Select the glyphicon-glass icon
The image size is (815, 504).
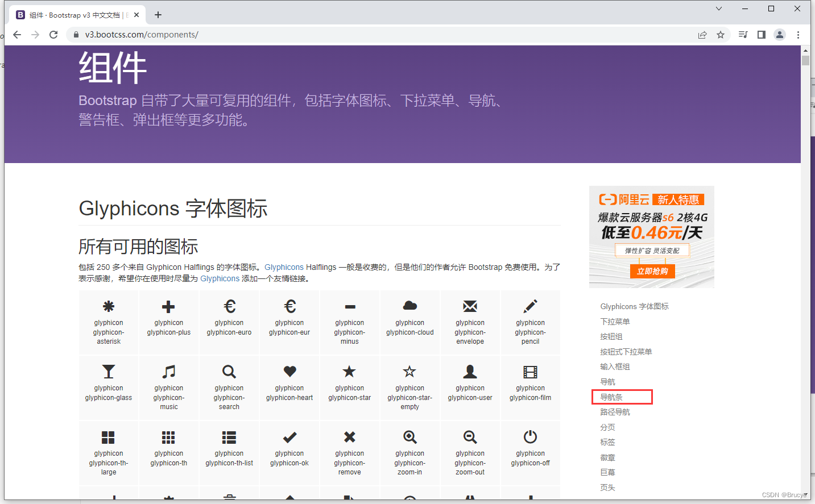(109, 372)
